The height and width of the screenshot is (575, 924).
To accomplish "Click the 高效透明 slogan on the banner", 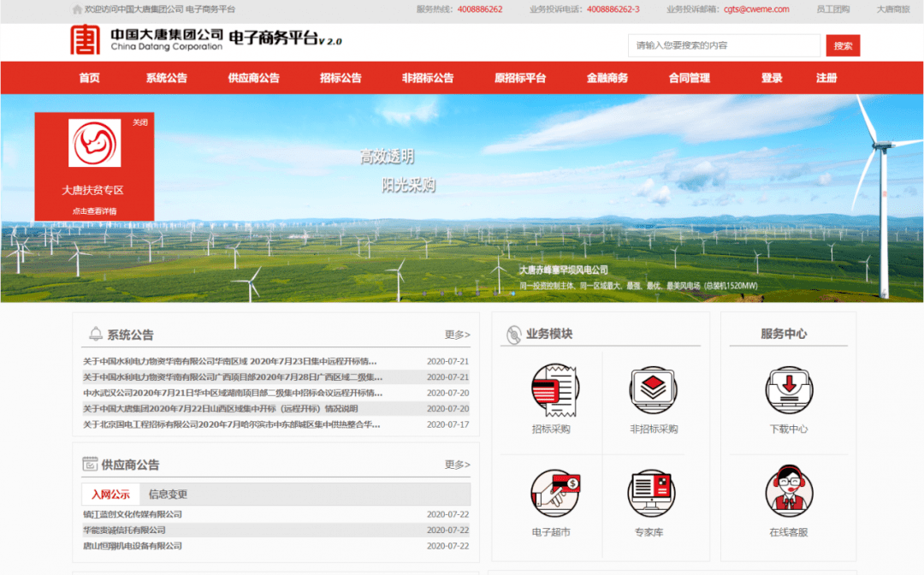I will 388,157.
